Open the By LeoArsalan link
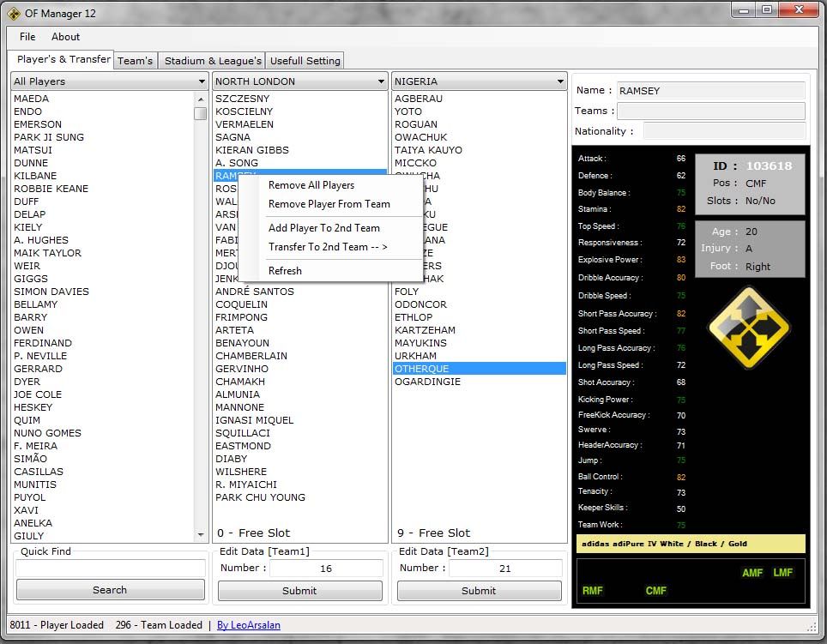Screen dimensions: 827x644 (x=248, y=625)
